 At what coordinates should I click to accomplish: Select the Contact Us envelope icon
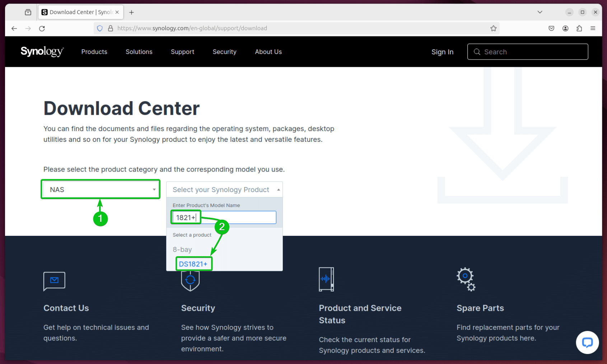pyautogui.click(x=54, y=281)
